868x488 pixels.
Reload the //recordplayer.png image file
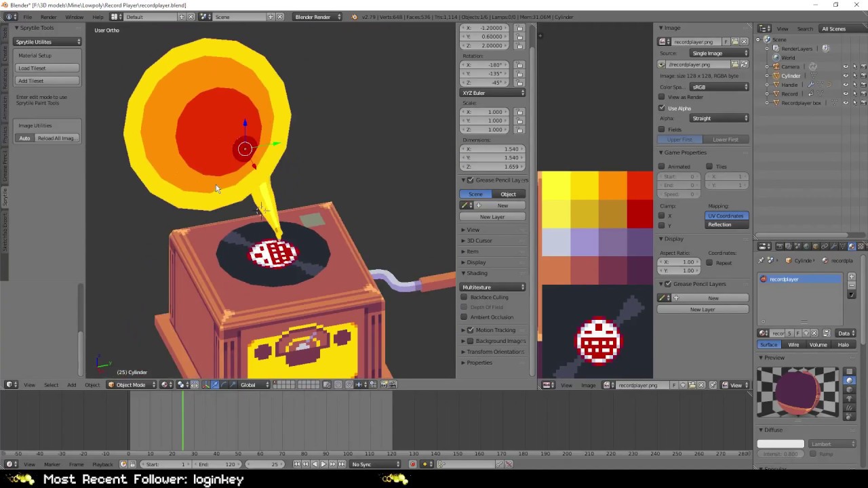[x=744, y=64]
